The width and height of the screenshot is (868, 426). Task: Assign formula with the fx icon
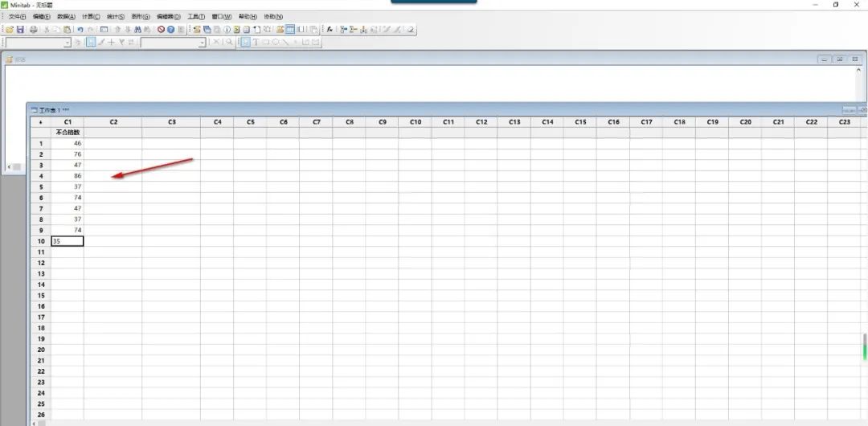tap(330, 30)
